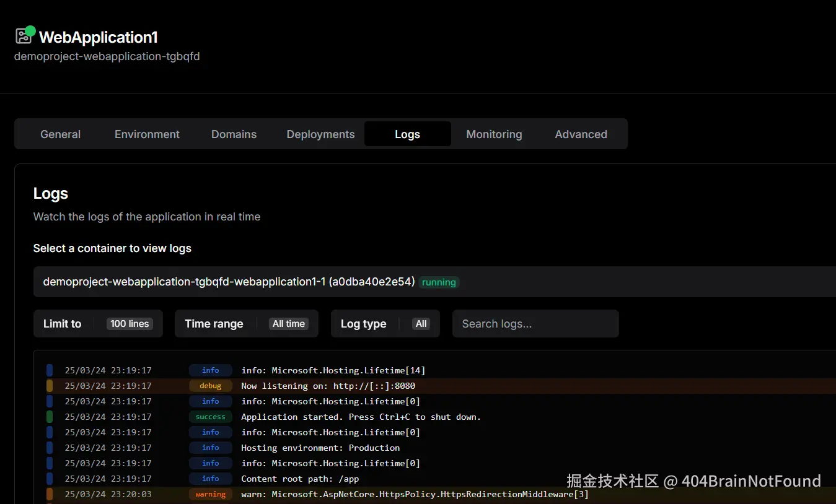The image size is (836, 504).
Task: Click the WebApplication1 title
Action: click(99, 37)
